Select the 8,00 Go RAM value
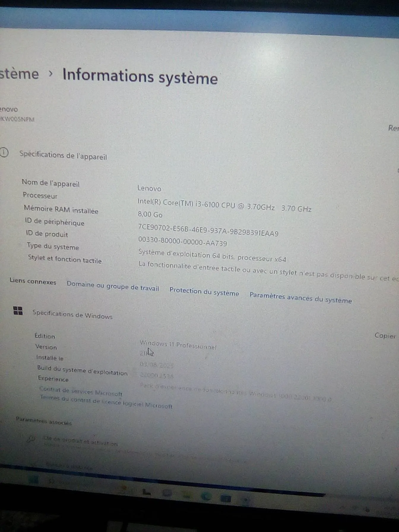Image resolution: width=399 pixels, height=532 pixels. click(150, 214)
